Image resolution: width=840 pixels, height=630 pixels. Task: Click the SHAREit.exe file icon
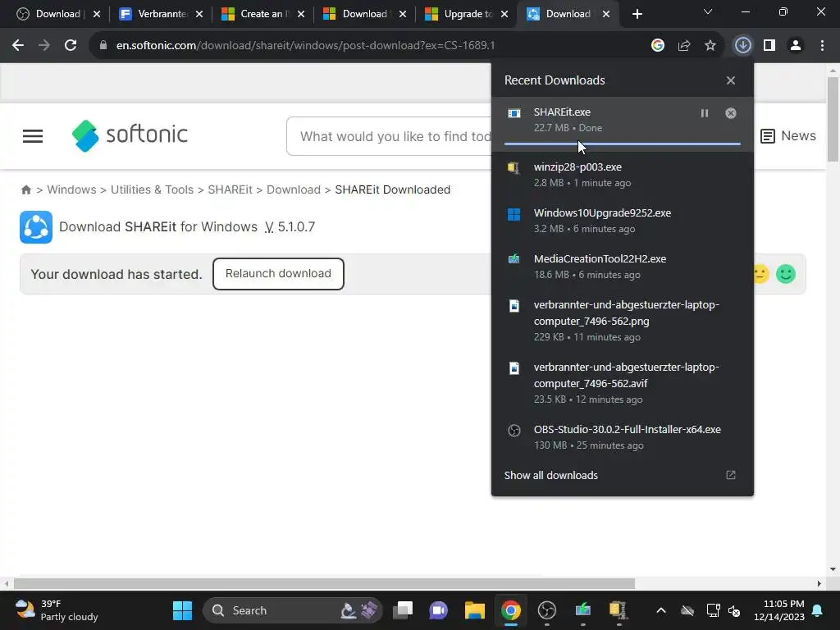[514, 113]
